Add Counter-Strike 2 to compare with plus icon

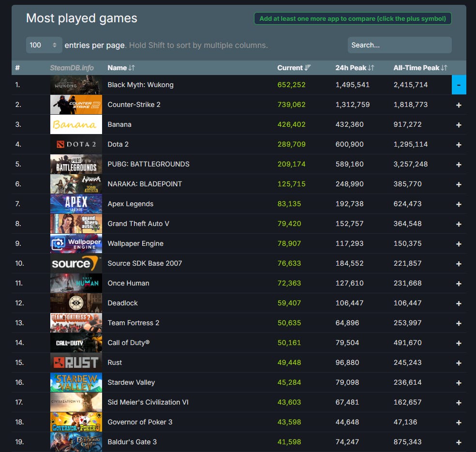point(459,105)
